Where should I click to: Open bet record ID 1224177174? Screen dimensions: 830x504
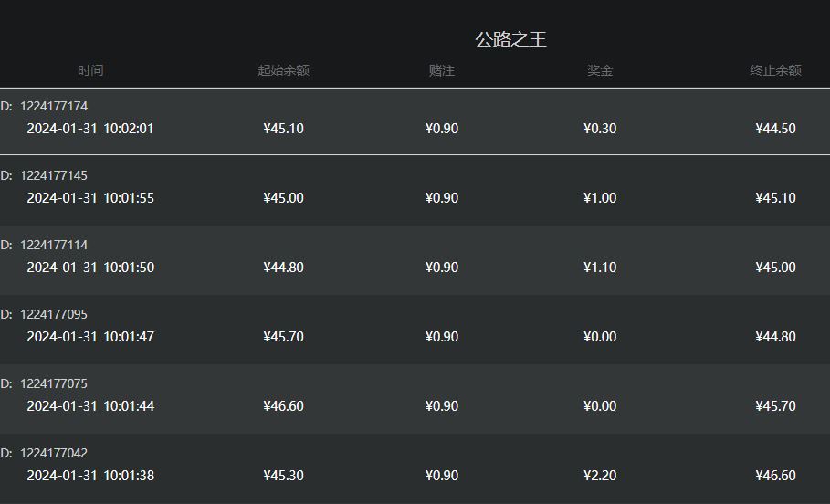[x=415, y=121]
